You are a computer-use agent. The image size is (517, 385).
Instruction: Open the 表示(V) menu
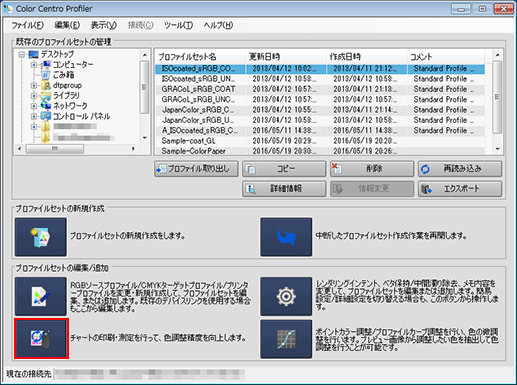[x=104, y=25]
